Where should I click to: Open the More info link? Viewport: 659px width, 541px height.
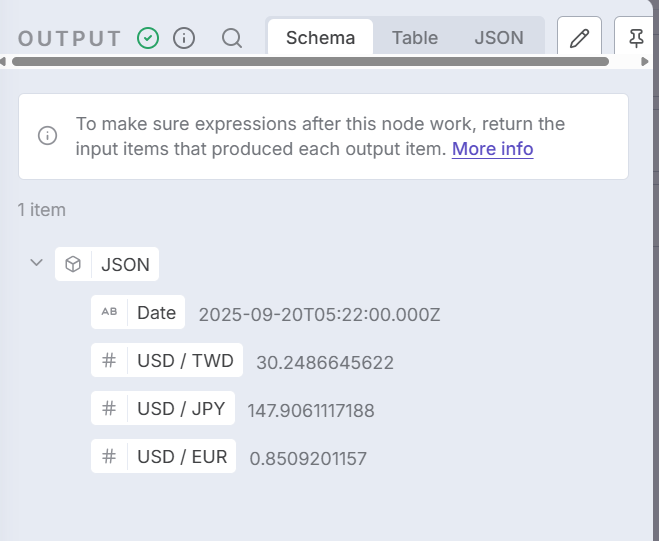[x=492, y=149]
